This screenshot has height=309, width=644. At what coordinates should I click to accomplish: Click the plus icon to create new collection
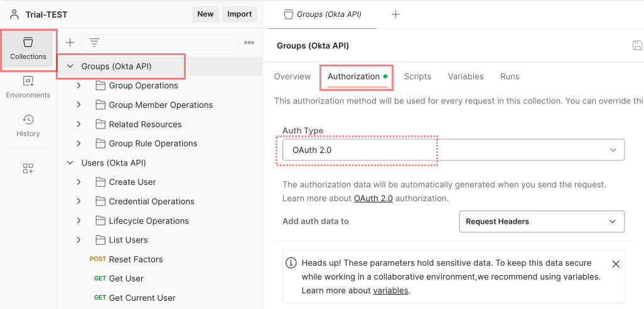point(70,43)
